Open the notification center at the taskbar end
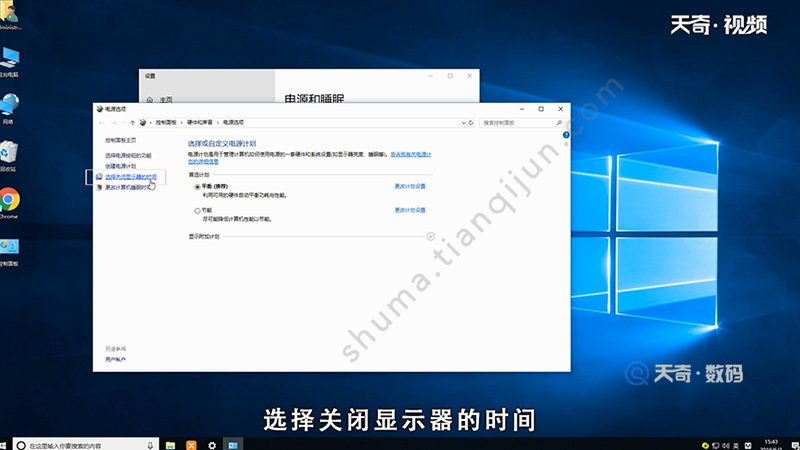This screenshot has width=800, height=450. 795,445
